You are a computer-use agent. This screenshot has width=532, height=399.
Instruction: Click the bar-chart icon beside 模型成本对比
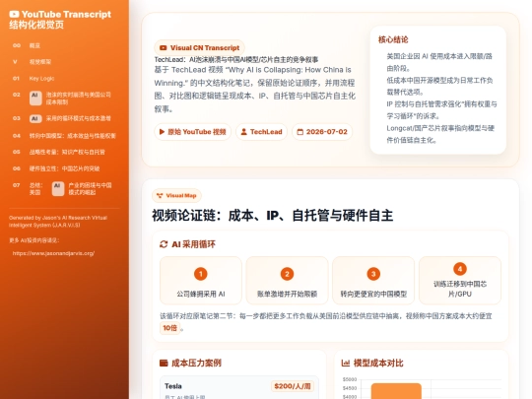pyautogui.click(x=346, y=363)
